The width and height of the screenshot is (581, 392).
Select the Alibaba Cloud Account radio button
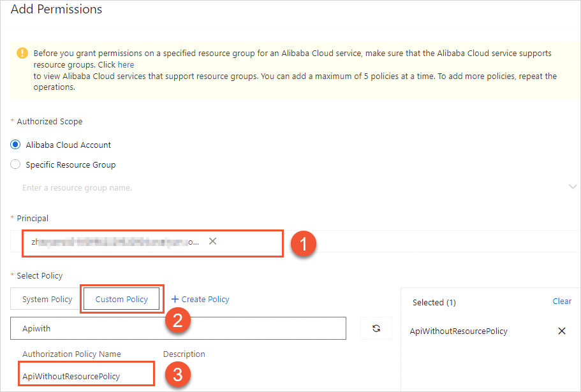(x=16, y=145)
